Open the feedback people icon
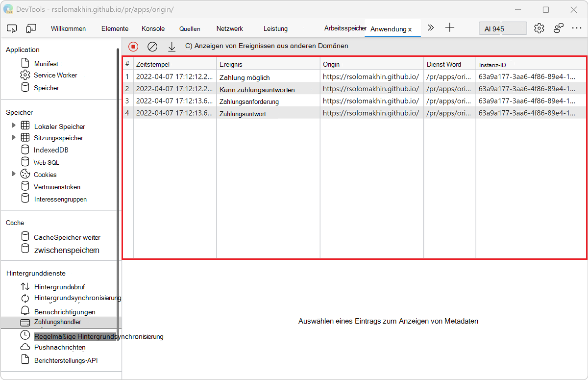The height and width of the screenshot is (380, 588). 559,28
